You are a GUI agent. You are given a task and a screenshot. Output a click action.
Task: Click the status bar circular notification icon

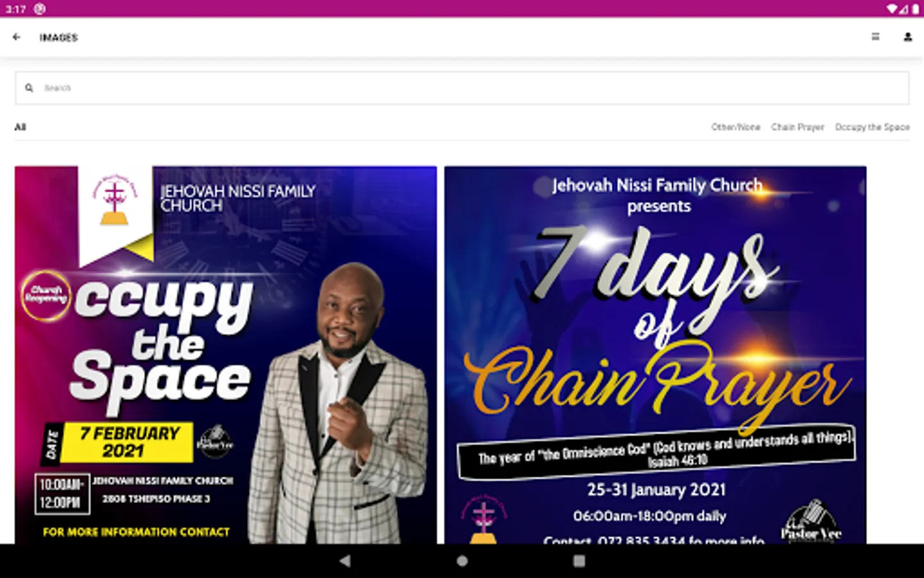click(x=40, y=9)
